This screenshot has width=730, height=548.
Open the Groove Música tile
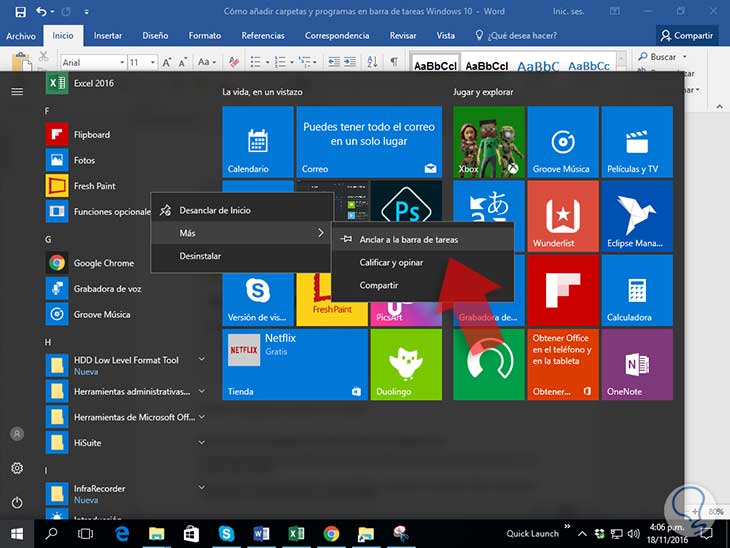click(x=563, y=142)
